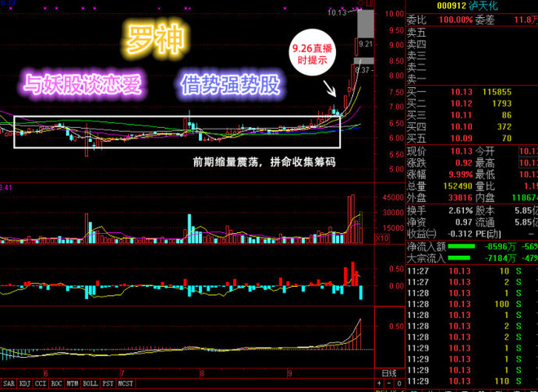Switch to the MTM indicator tab
Screen dimensions: 538x392
tap(72, 383)
